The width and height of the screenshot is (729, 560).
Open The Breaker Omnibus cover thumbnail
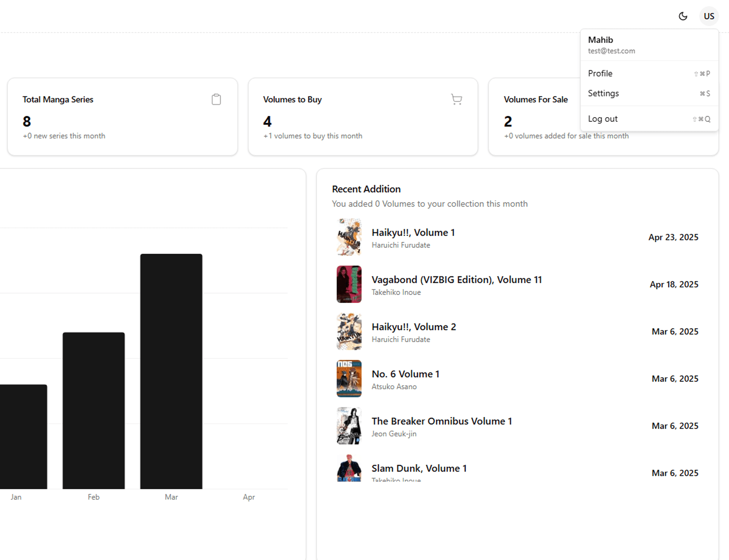point(349,426)
